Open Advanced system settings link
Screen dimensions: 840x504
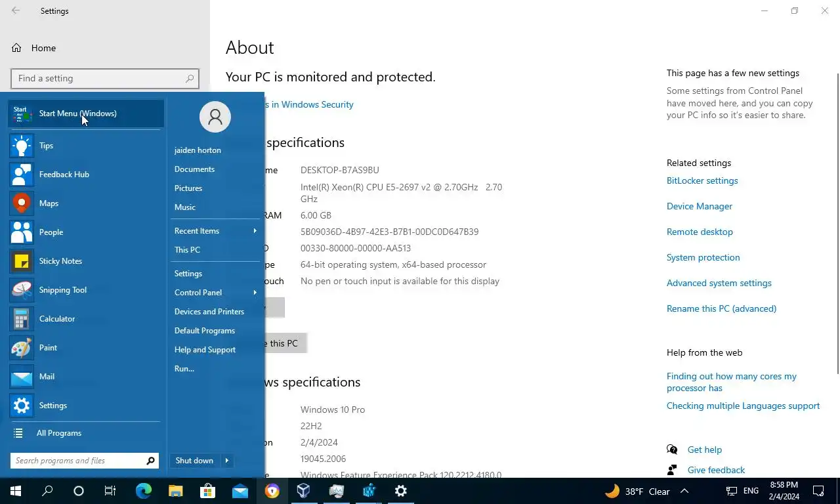point(719,283)
